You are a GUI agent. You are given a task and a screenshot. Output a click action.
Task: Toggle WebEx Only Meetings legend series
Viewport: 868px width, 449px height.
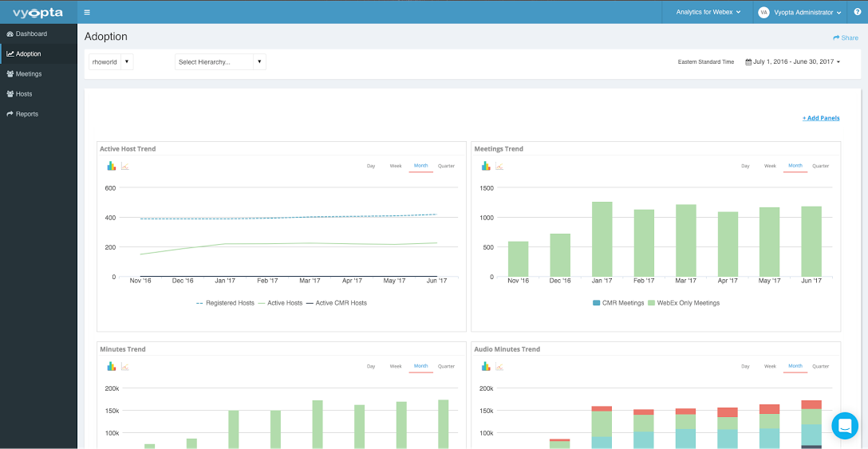[684, 303]
